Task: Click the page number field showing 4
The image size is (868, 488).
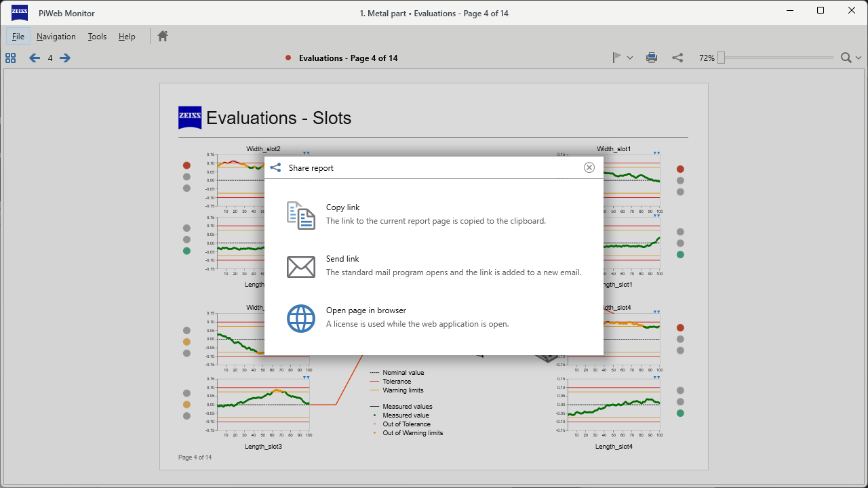Action: [x=50, y=58]
